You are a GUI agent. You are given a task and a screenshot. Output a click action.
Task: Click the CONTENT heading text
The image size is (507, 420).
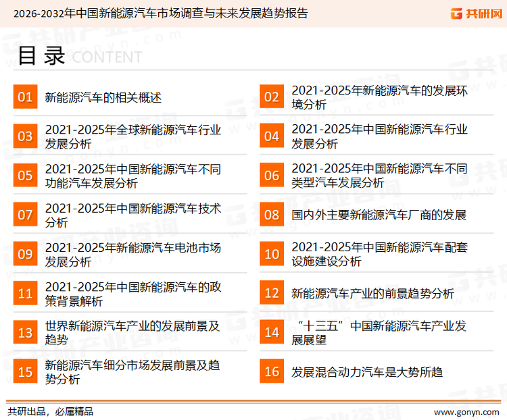[x=107, y=57]
